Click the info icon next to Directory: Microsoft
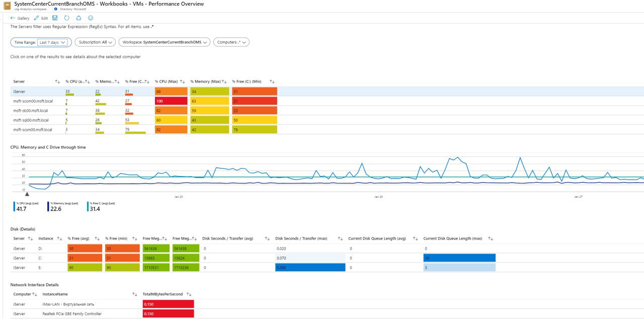This screenshot has width=644, height=319. (x=55, y=9)
